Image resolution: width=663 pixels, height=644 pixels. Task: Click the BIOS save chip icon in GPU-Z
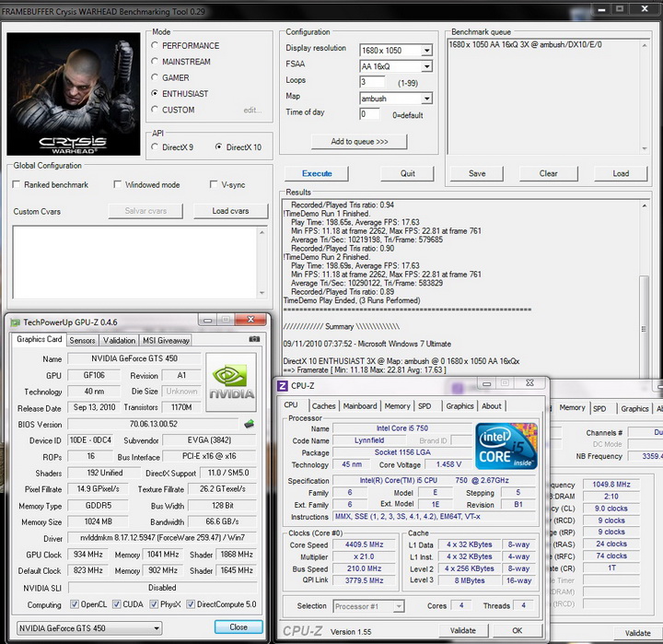coord(250,424)
